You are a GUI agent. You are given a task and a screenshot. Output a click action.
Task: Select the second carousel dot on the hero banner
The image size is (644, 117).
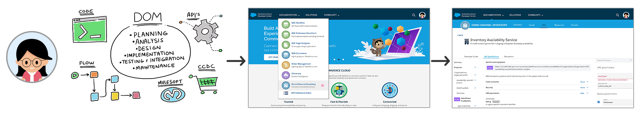click(x=339, y=59)
